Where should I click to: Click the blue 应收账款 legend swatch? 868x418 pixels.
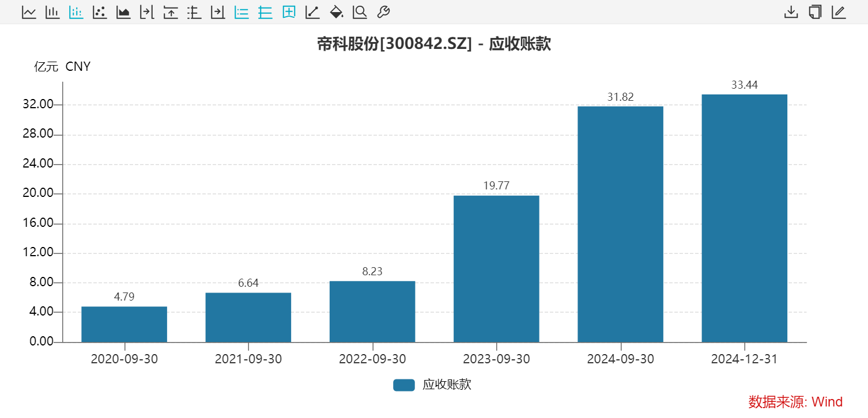click(404, 385)
